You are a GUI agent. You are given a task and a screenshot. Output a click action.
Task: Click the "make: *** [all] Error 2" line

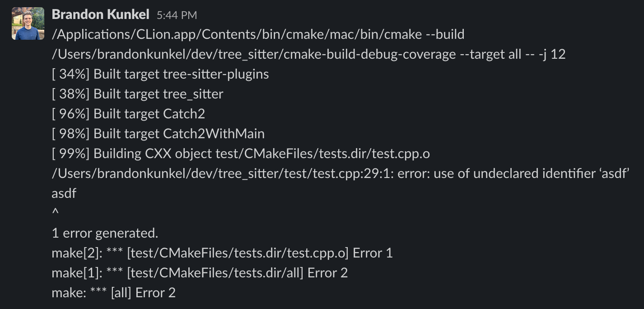[113, 293]
